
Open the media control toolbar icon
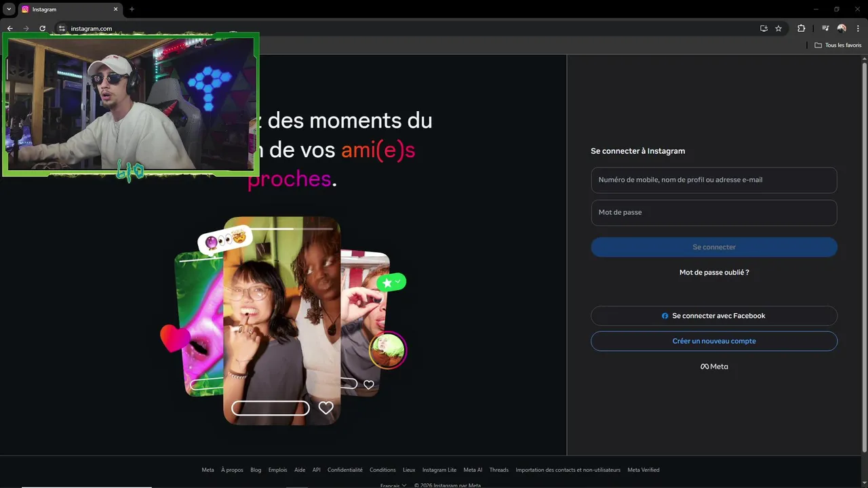point(825,28)
